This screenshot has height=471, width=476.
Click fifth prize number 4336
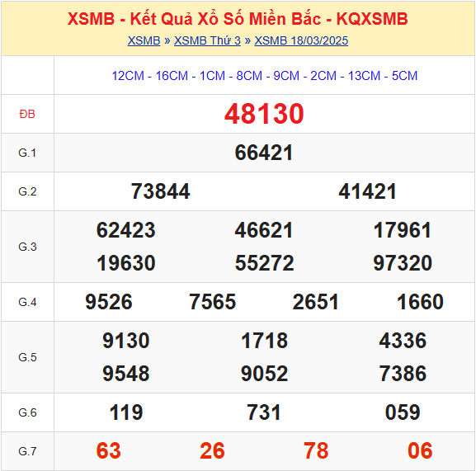[x=403, y=341]
